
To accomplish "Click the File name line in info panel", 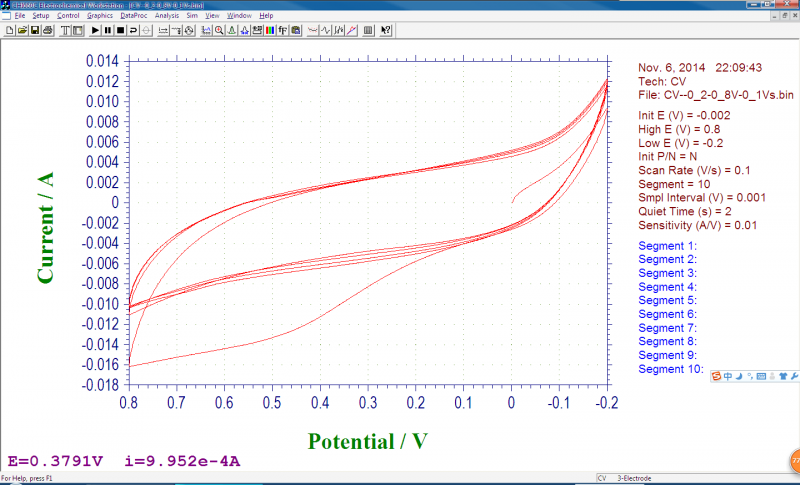I will (x=716, y=95).
